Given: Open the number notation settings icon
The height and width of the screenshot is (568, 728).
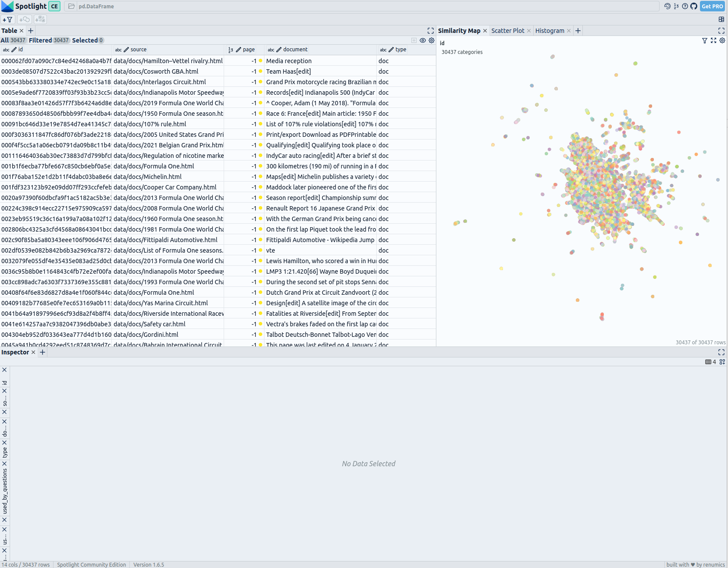Looking at the screenshot, I should [676, 6].
